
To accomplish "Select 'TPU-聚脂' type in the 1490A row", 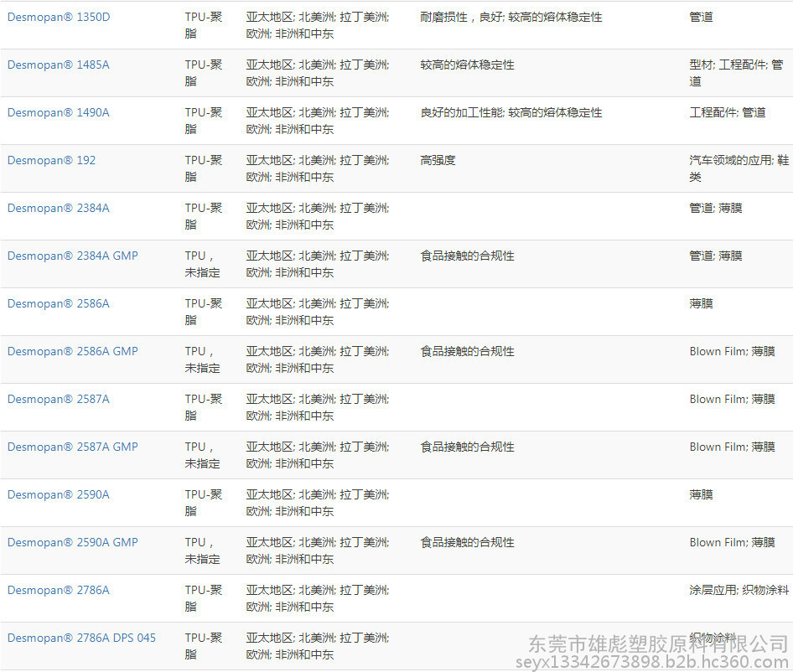I will click(x=204, y=121).
